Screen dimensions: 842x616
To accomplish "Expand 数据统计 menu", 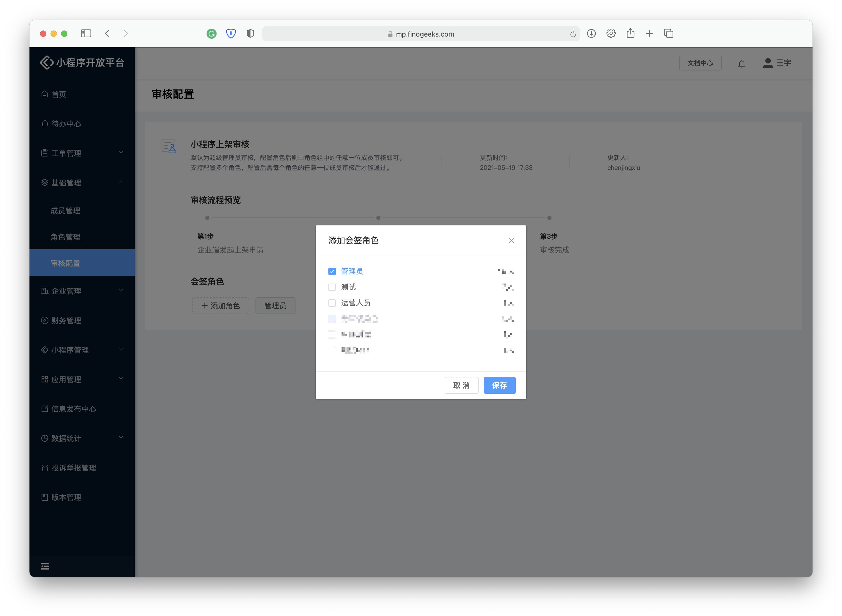I will click(82, 438).
